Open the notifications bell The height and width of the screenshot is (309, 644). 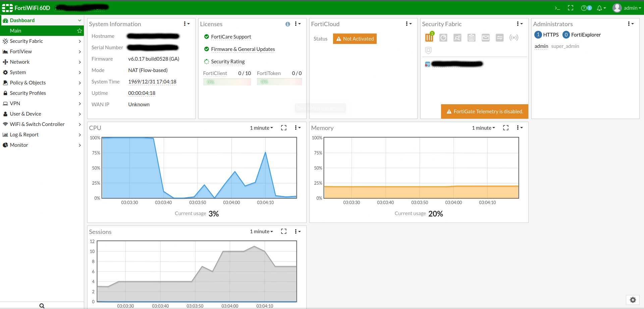[x=599, y=8]
